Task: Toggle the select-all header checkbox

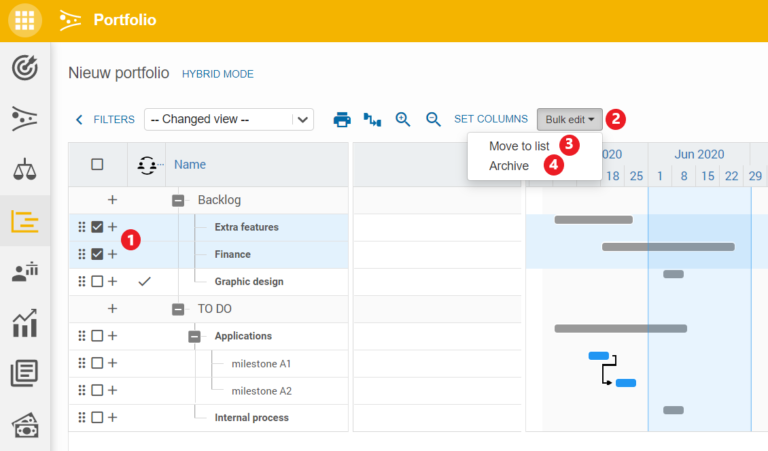Action: point(97,164)
